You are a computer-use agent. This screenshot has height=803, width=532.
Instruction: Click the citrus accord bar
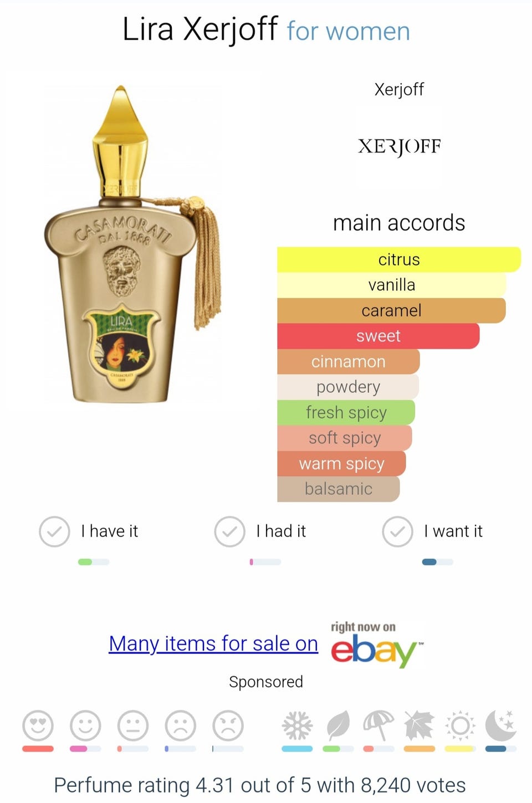click(399, 259)
